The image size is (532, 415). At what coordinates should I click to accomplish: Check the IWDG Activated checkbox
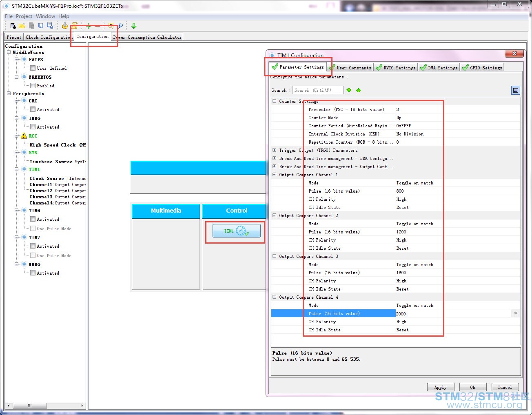[33, 127]
